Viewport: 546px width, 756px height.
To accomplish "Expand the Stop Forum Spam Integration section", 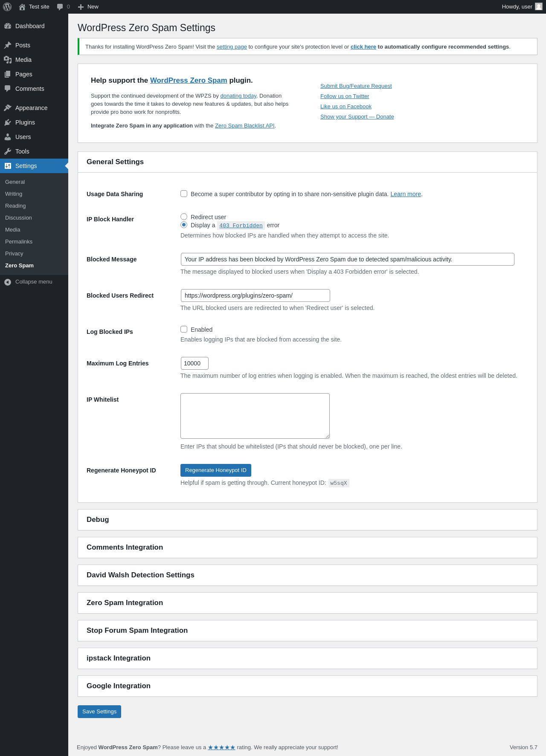I will (137, 630).
